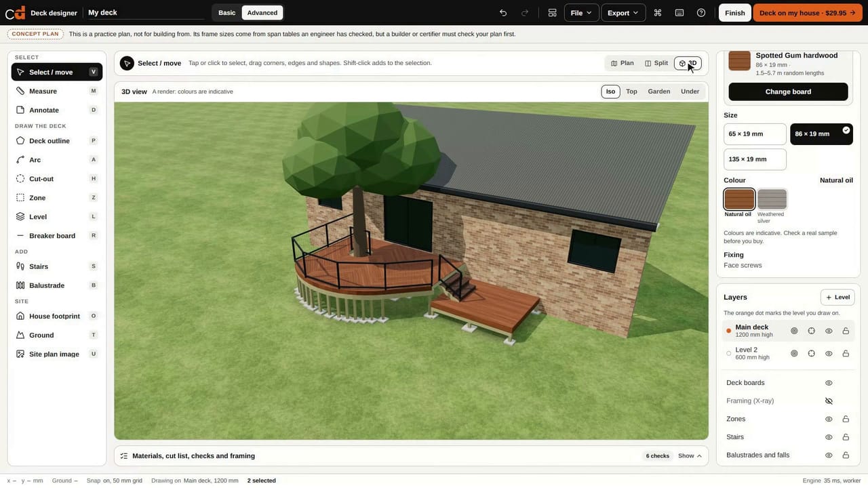Viewport: 868px width, 488px height.
Task: Choose the Level tool
Action: (x=57, y=217)
